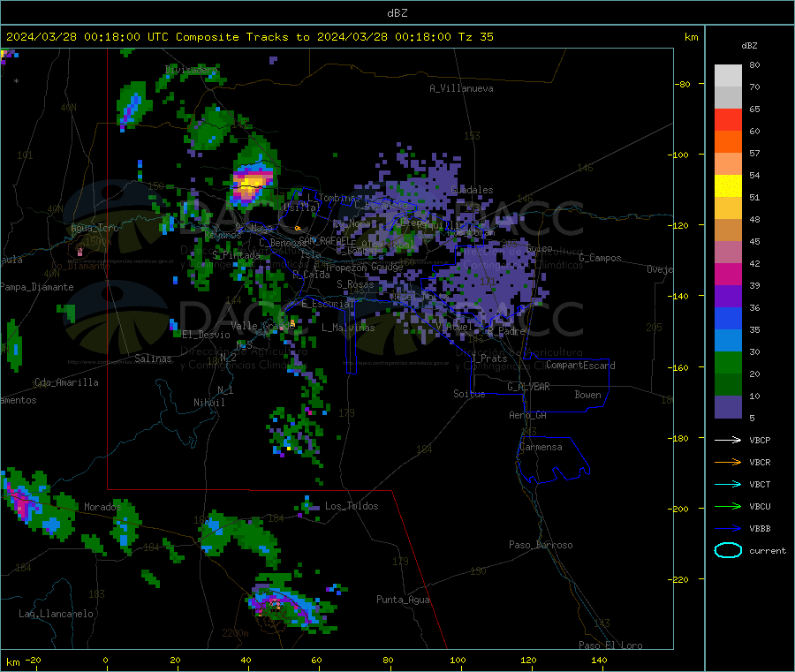Screen dimensions: 795x672
Task: Click the 'Punta_Agua' map label
Action: pyautogui.click(x=403, y=600)
